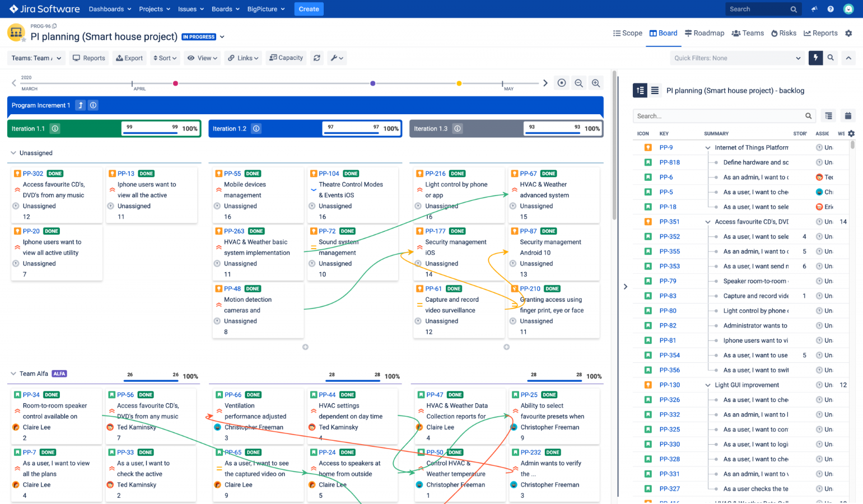This screenshot has height=504, width=863.
Task: Open the Quick Filters: None dropdown
Action: [737, 58]
